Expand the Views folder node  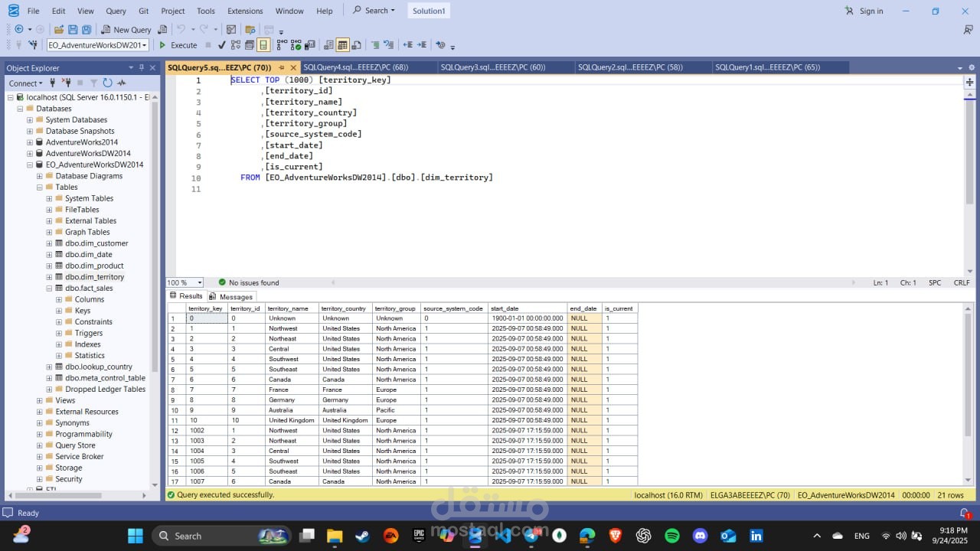point(40,400)
